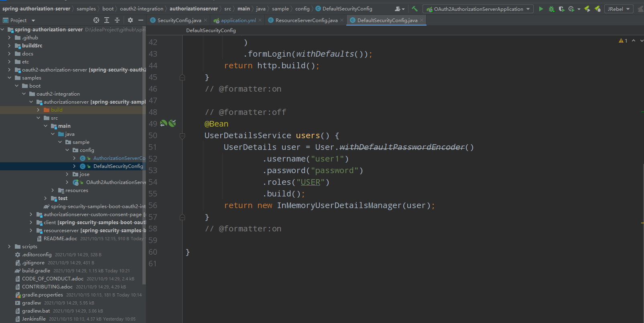This screenshot has height=323, width=644.
Task: Fold the users() method at line 50
Action: [x=183, y=136]
